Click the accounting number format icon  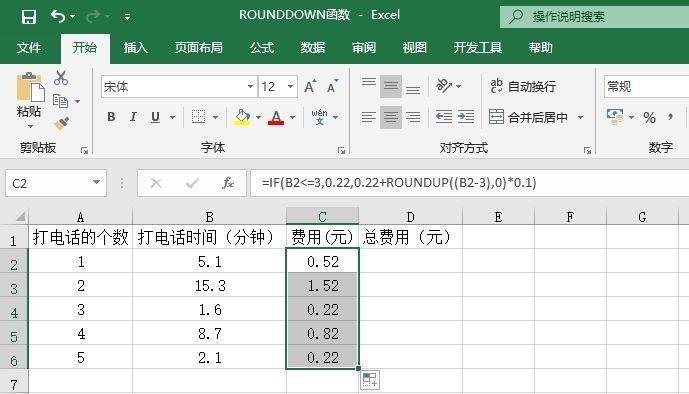615,117
